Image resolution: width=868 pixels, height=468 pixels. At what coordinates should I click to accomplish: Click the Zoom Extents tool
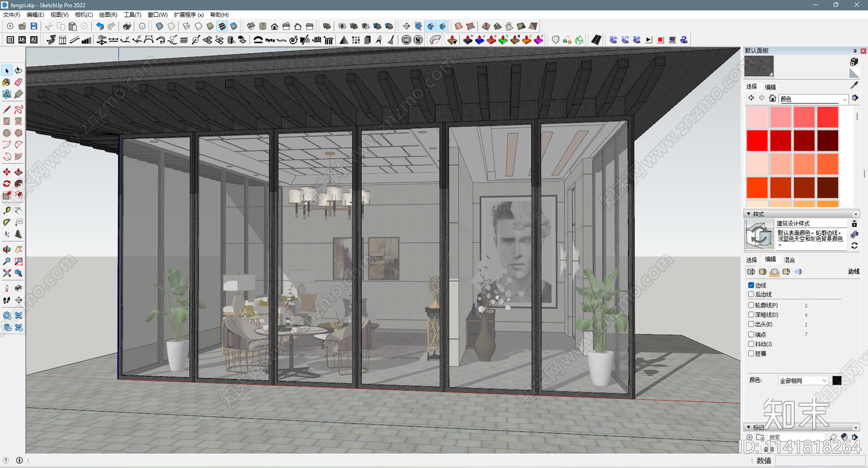click(x=7, y=273)
